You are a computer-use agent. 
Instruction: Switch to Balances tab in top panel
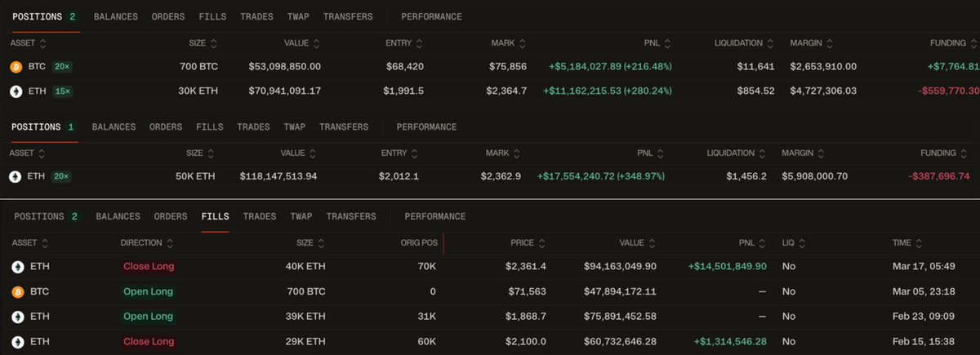115,16
